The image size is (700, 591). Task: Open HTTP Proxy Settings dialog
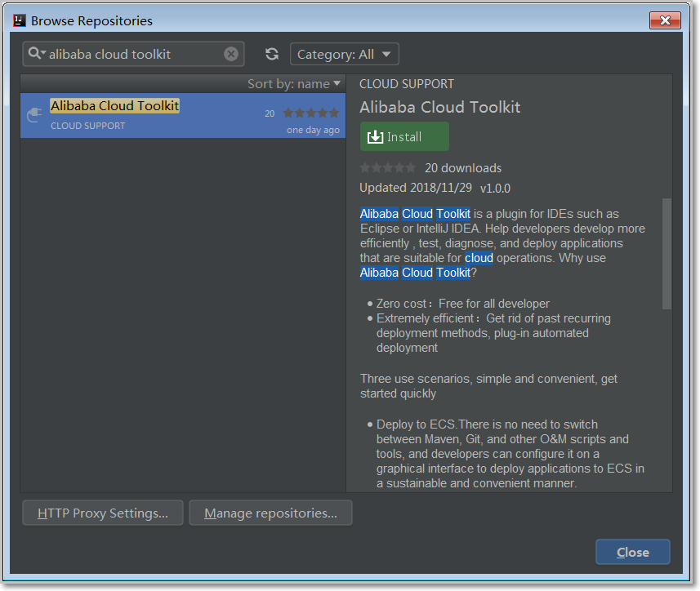[x=102, y=513]
